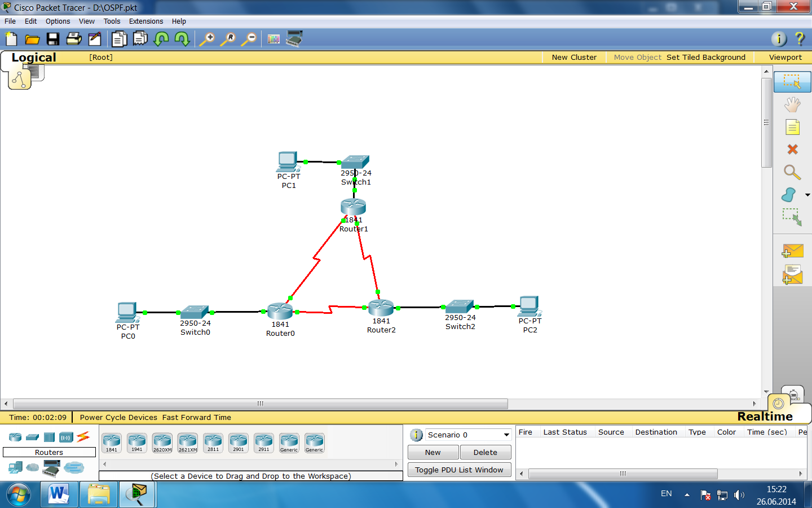Pick the 2621XM router model
Viewport: 812px width, 508px height.
[x=188, y=443]
